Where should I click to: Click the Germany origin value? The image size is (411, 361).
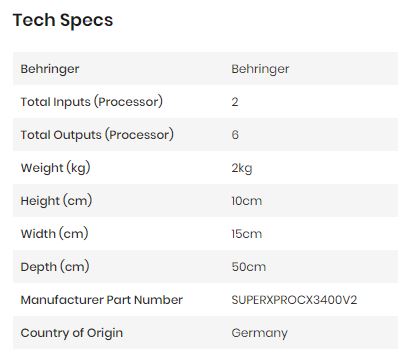[x=259, y=333]
